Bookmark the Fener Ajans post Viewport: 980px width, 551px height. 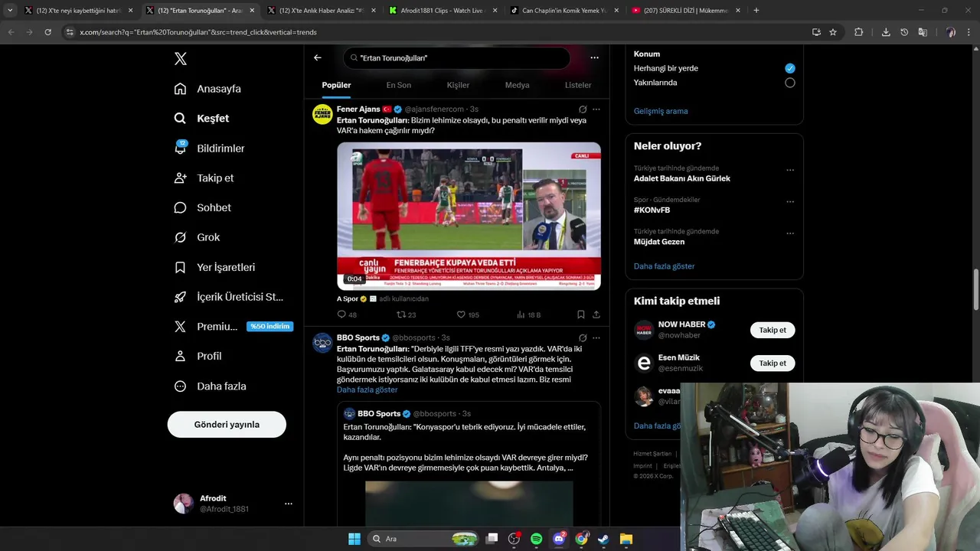coord(581,315)
